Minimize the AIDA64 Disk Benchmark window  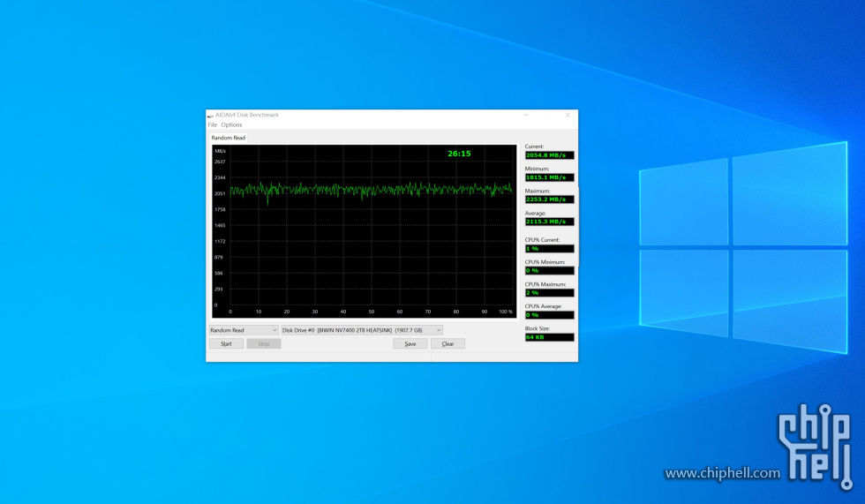tap(526, 116)
